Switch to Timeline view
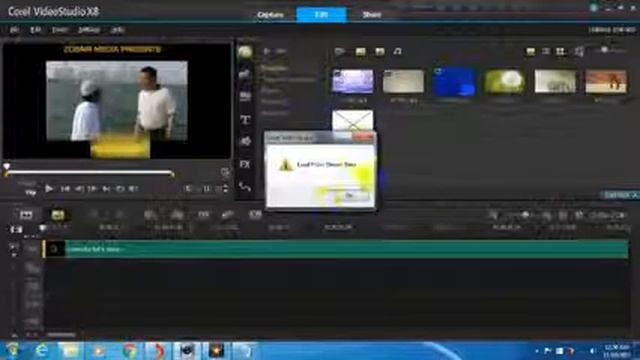The height and width of the screenshot is (360, 640). [58, 215]
